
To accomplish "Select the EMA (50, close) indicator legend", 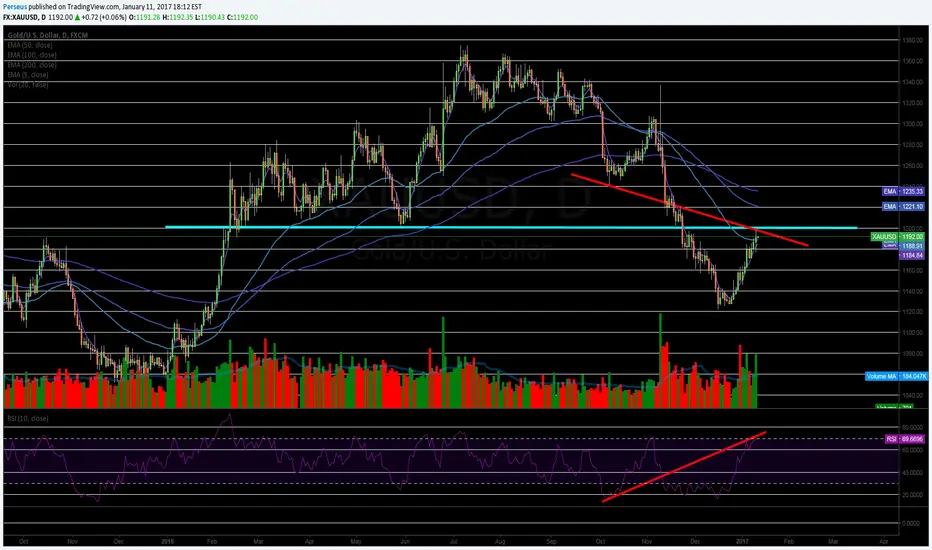I will tap(30, 45).
